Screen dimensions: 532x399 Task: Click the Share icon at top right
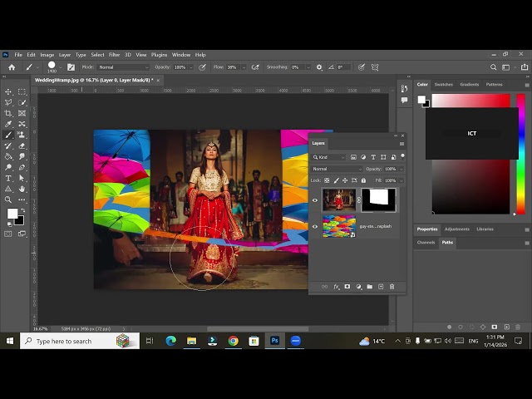click(525, 67)
